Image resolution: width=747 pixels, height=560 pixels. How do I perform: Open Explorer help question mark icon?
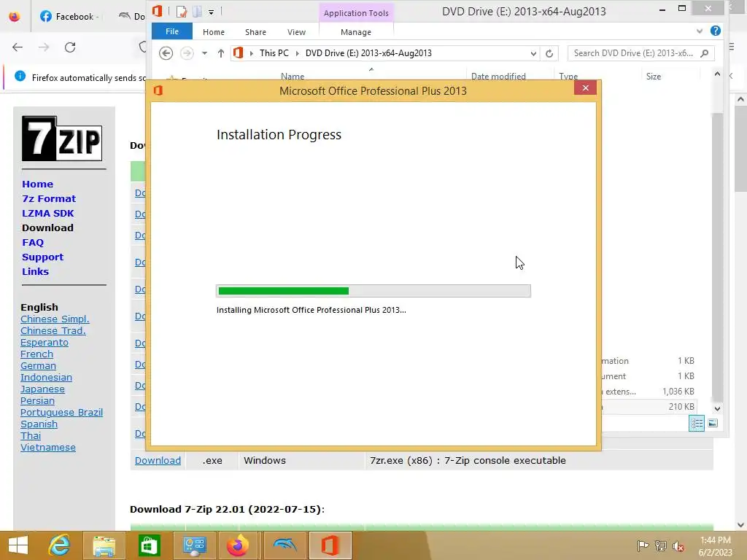tap(715, 31)
